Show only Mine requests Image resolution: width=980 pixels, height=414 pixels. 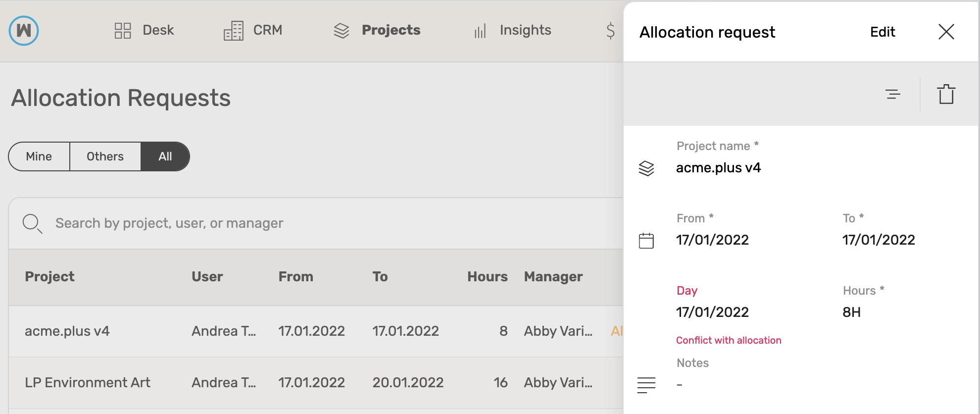[39, 156]
